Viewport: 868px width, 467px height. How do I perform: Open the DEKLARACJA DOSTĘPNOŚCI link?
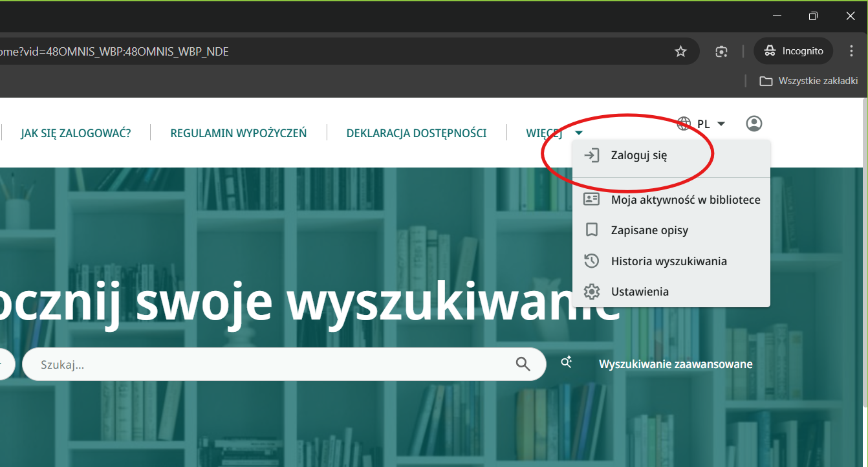pyautogui.click(x=416, y=133)
